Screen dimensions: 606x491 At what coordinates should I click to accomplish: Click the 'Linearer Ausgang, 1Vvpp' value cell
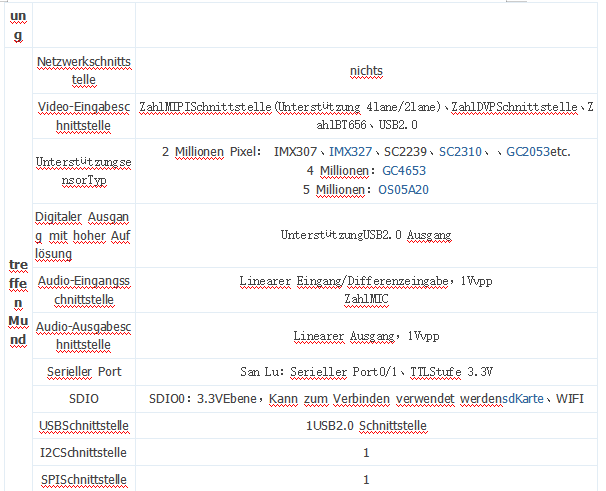coord(366,336)
